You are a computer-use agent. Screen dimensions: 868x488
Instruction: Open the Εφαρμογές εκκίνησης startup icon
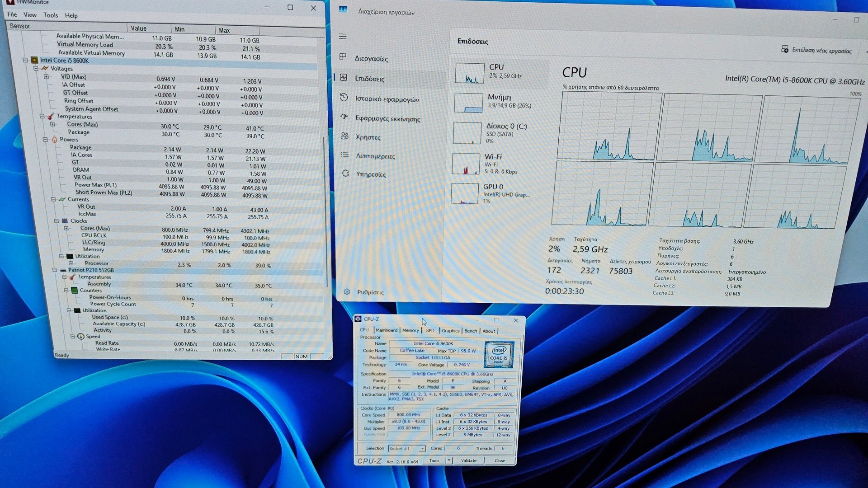pyautogui.click(x=344, y=117)
